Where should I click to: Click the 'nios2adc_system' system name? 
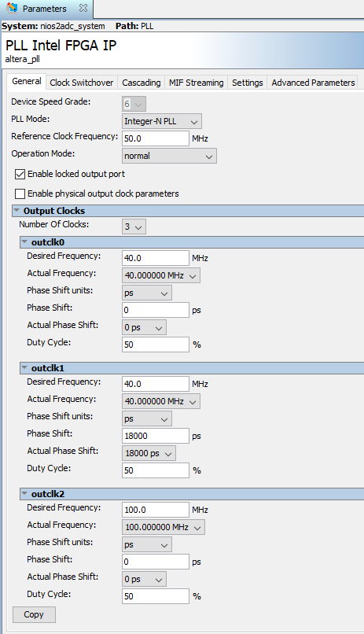click(x=72, y=26)
